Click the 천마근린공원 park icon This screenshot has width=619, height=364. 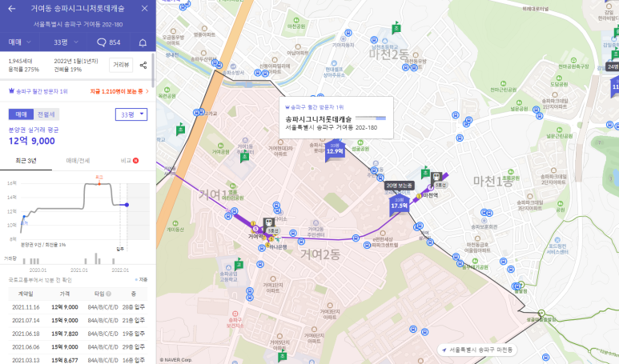point(503,84)
